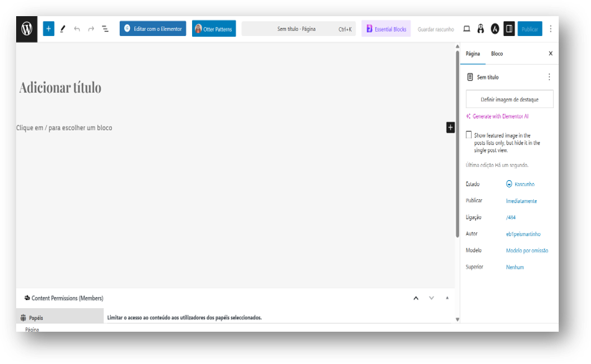This screenshot has width=591, height=364.
Task: Click the WordPress logo to exit editor
Action: 27,29
